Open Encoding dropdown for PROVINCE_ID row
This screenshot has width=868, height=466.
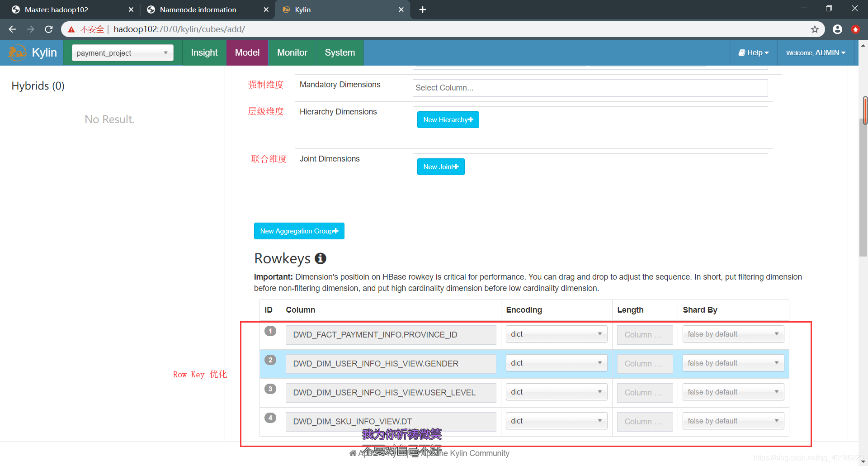pos(557,334)
